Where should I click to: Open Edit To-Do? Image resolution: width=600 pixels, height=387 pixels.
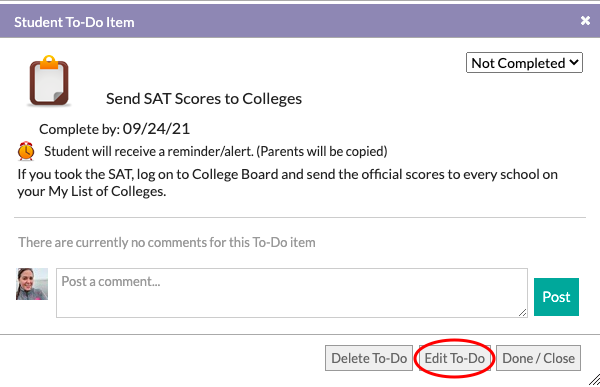pyautogui.click(x=455, y=358)
